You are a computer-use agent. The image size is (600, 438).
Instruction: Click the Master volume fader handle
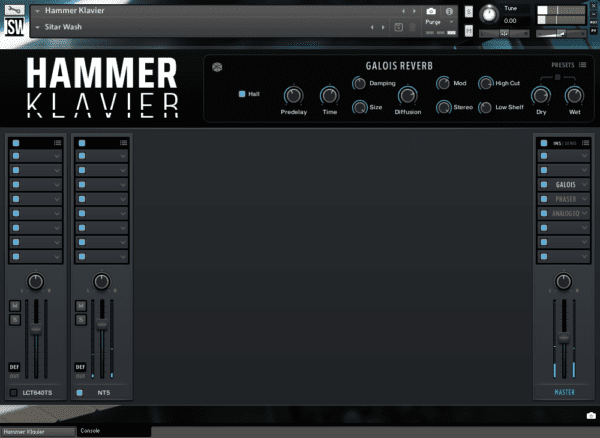[x=564, y=337]
